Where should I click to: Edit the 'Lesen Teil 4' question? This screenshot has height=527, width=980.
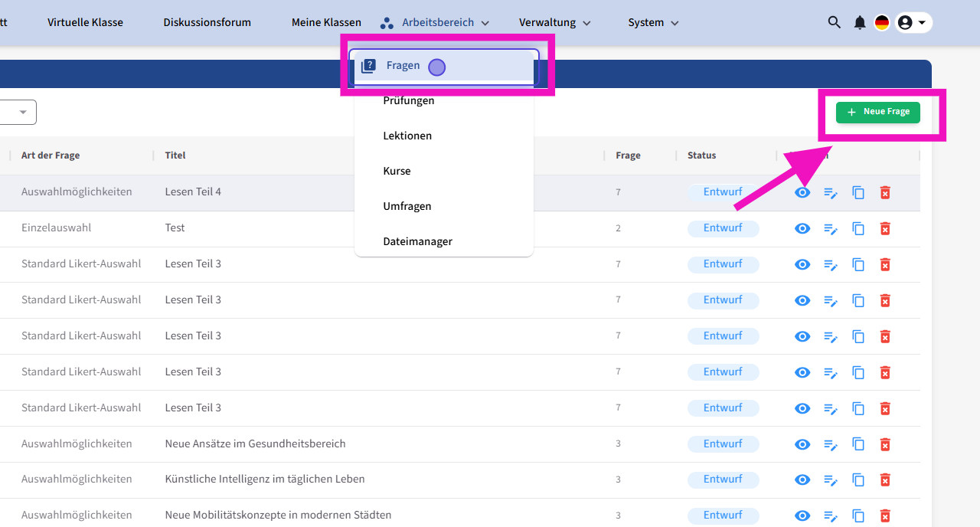[x=831, y=193]
